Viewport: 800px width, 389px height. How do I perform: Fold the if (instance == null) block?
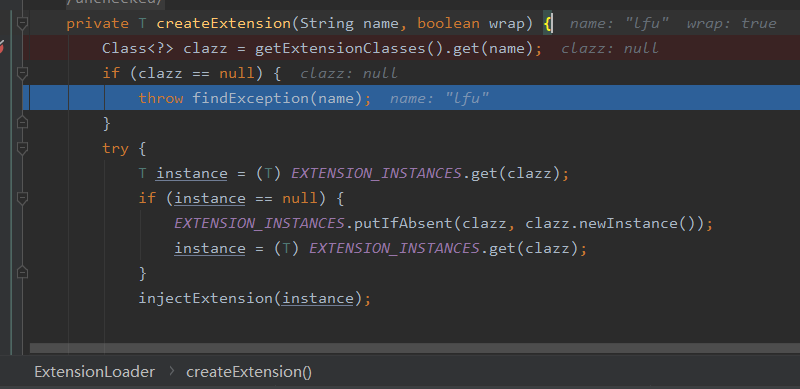click(22, 198)
